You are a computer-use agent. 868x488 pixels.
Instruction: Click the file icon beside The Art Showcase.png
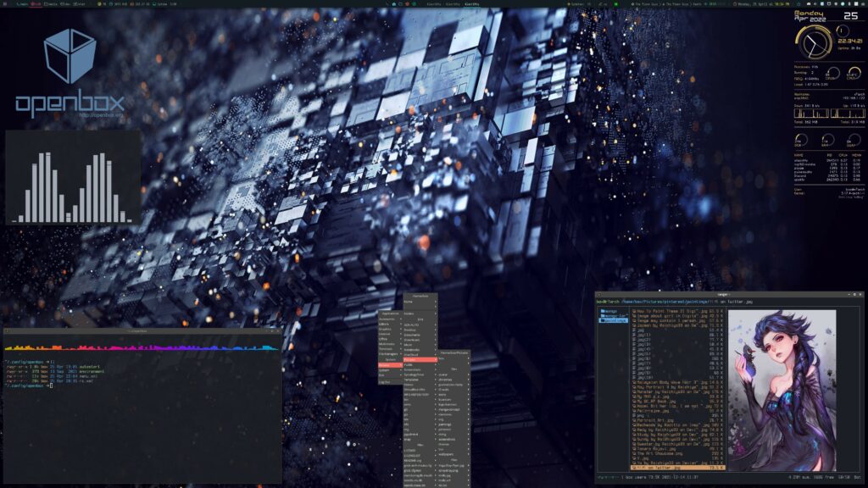click(634, 454)
